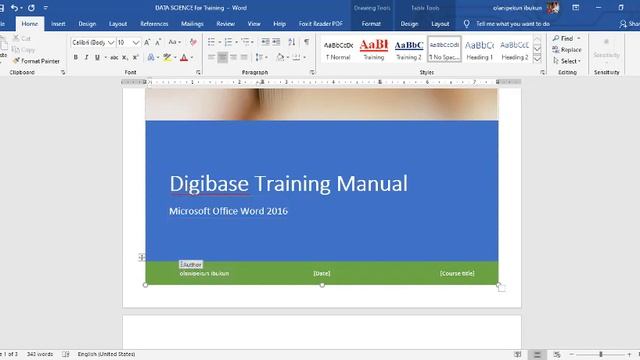Justify the text

(x=244, y=58)
